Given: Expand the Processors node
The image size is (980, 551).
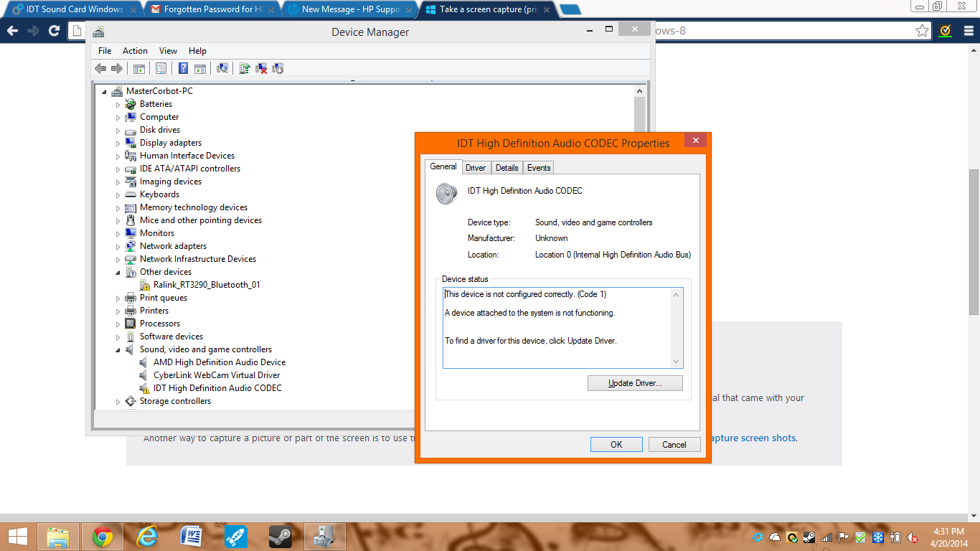Looking at the screenshot, I should tap(118, 324).
